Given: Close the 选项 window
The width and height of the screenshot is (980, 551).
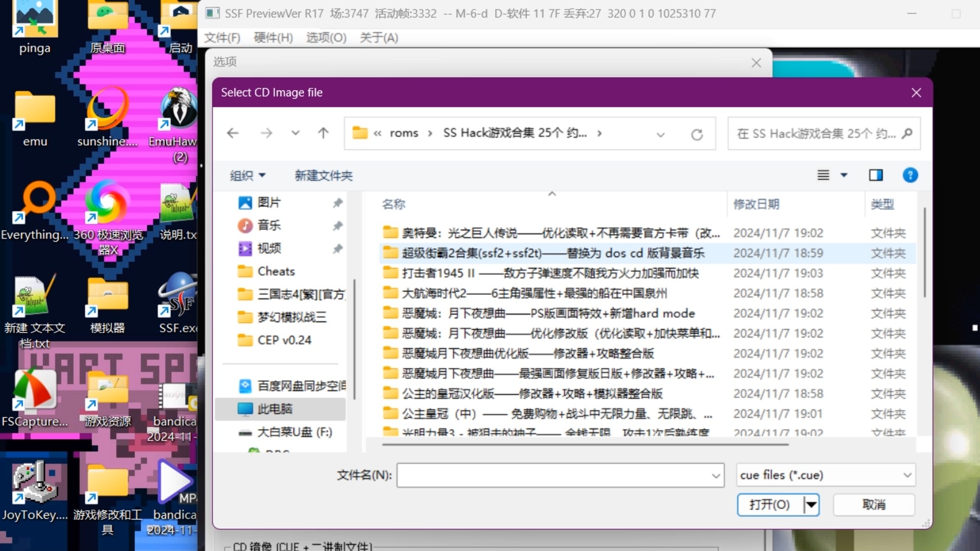Looking at the screenshot, I should [x=756, y=63].
